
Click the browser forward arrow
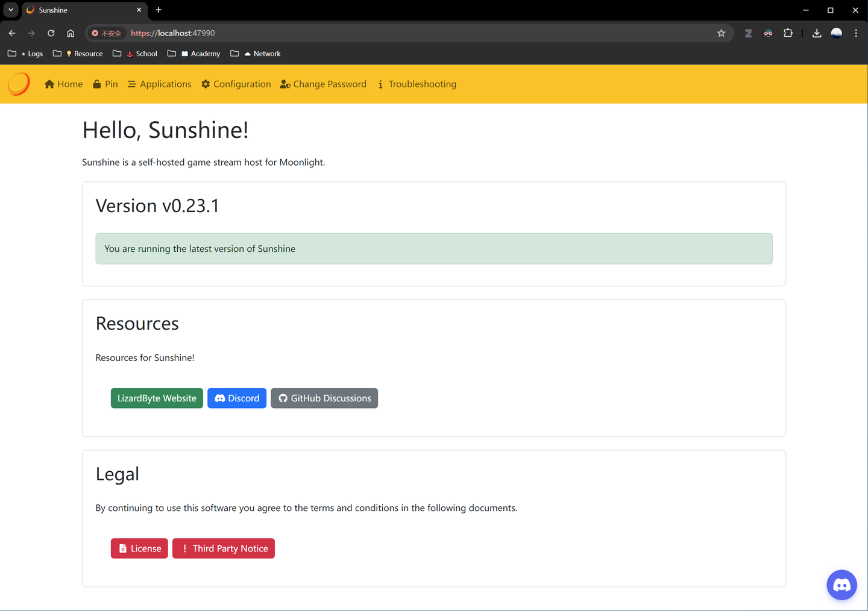click(31, 33)
